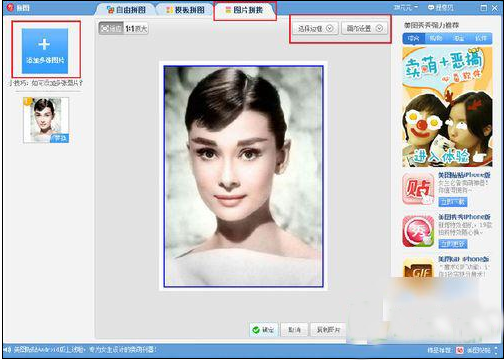This screenshot has height=360, width=504.
Task: Click the portrait image on the canvas
Action: tap(243, 176)
